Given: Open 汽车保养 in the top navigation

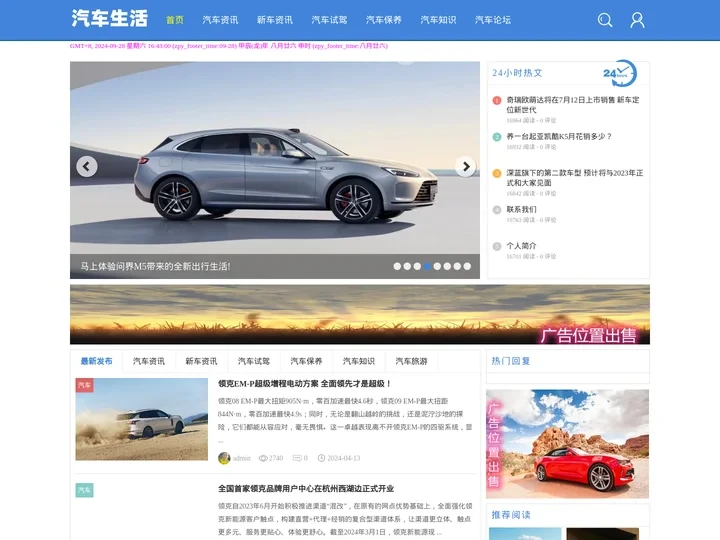Looking at the screenshot, I should click(384, 20).
